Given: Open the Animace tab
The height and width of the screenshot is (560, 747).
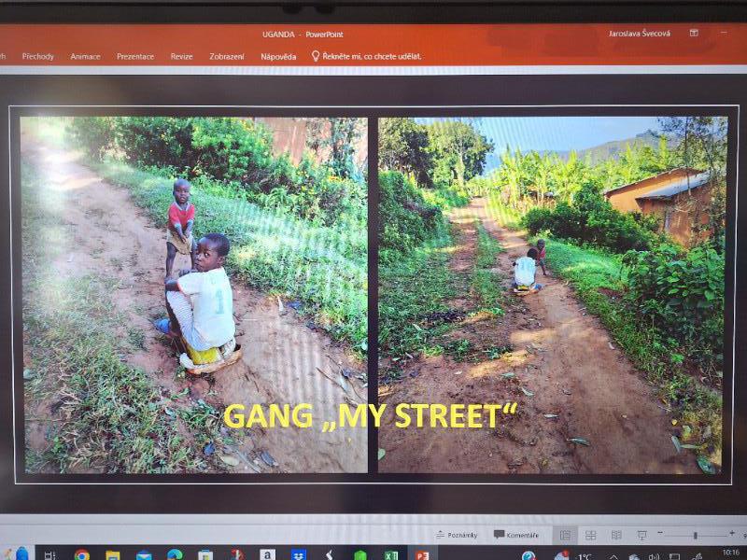Looking at the screenshot, I should tap(85, 56).
